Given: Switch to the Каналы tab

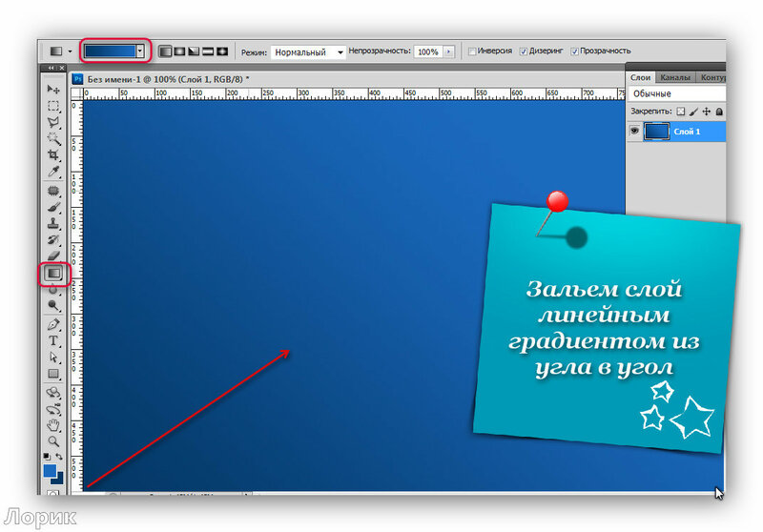Looking at the screenshot, I should (x=675, y=77).
